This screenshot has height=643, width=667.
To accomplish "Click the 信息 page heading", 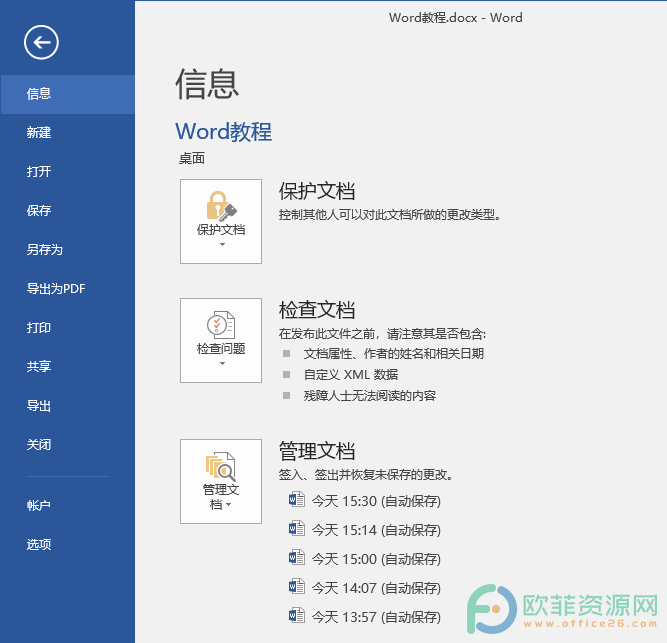I will [207, 84].
